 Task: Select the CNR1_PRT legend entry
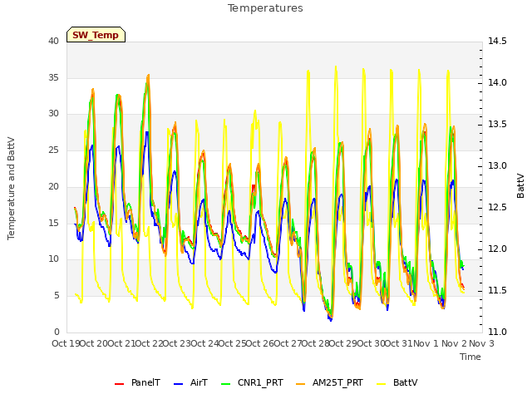coord(252,383)
